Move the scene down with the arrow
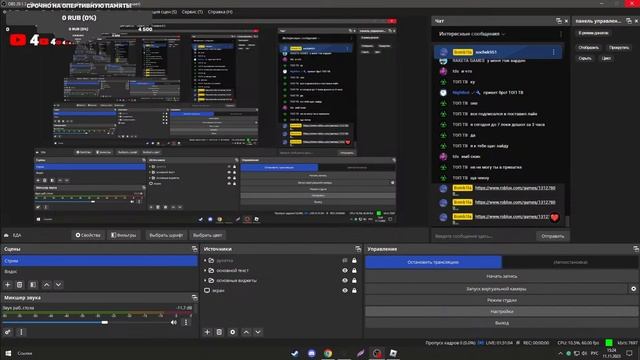The height and width of the screenshot is (360, 640). [58, 284]
